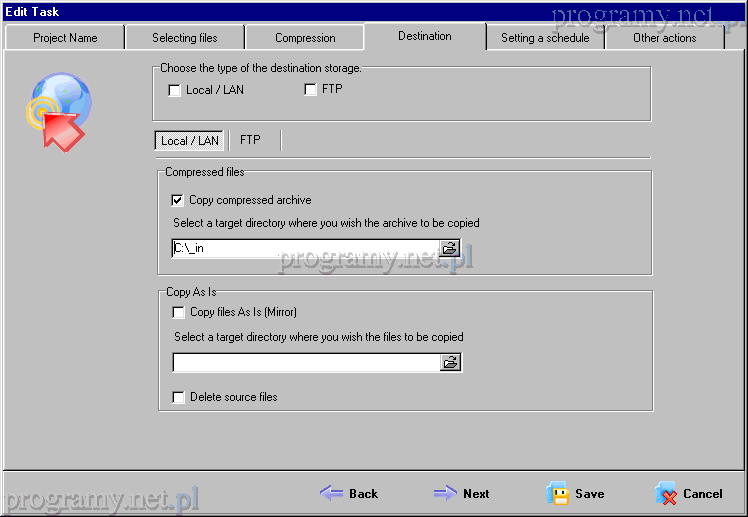
Task: Browse folder for compressed archive directory
Action: [450, 248]
